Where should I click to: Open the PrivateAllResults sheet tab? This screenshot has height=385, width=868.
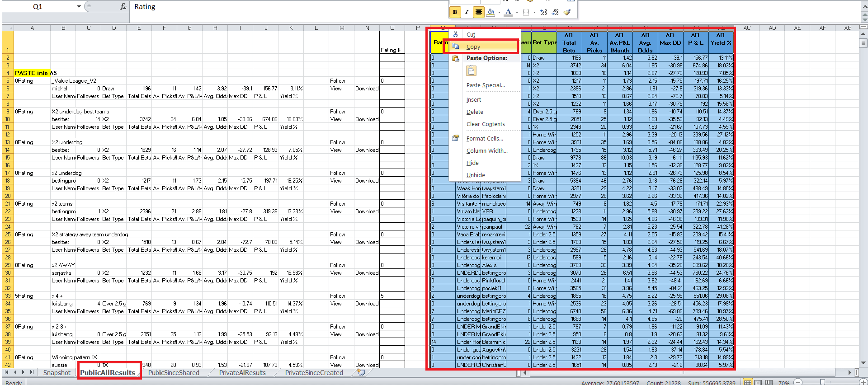click(x=242, y=373)
